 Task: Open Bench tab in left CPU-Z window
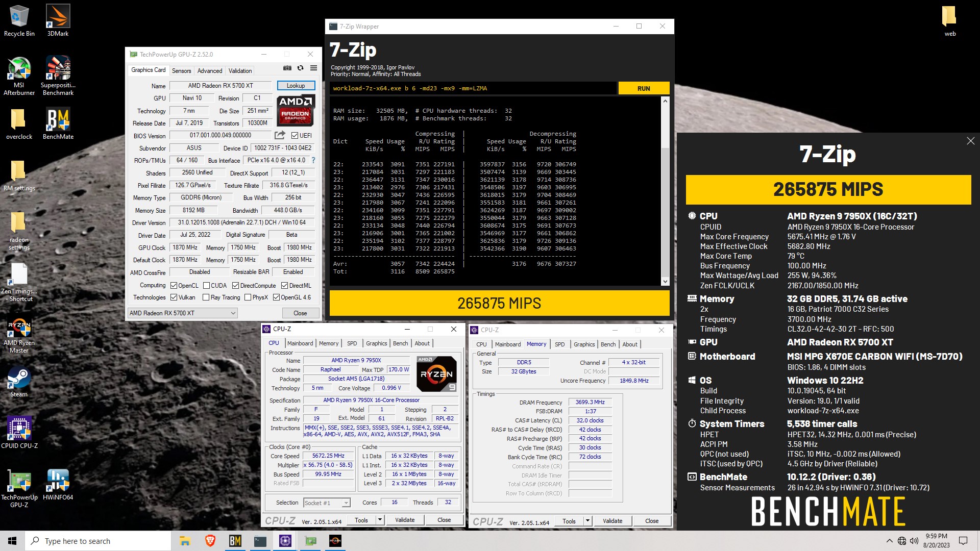(x=401, y=343)
